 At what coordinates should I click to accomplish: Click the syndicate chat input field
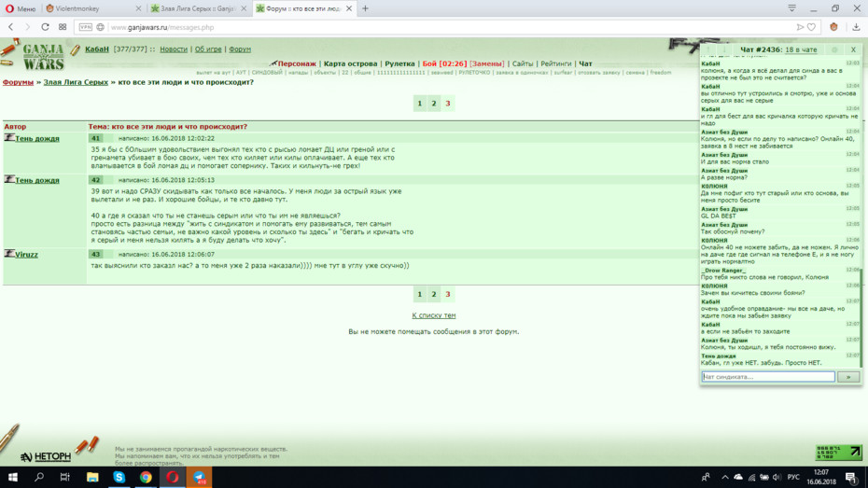click(768, 377)
